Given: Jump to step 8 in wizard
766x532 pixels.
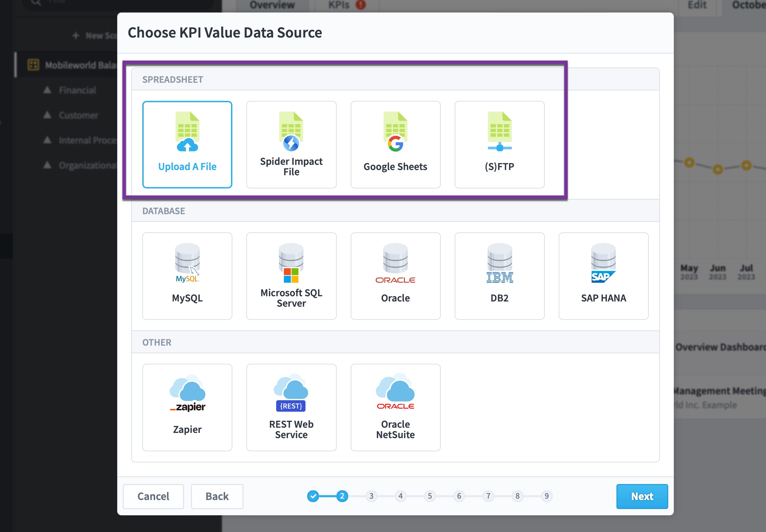Looking at the screenshot, I should click(x=518, y=496).
